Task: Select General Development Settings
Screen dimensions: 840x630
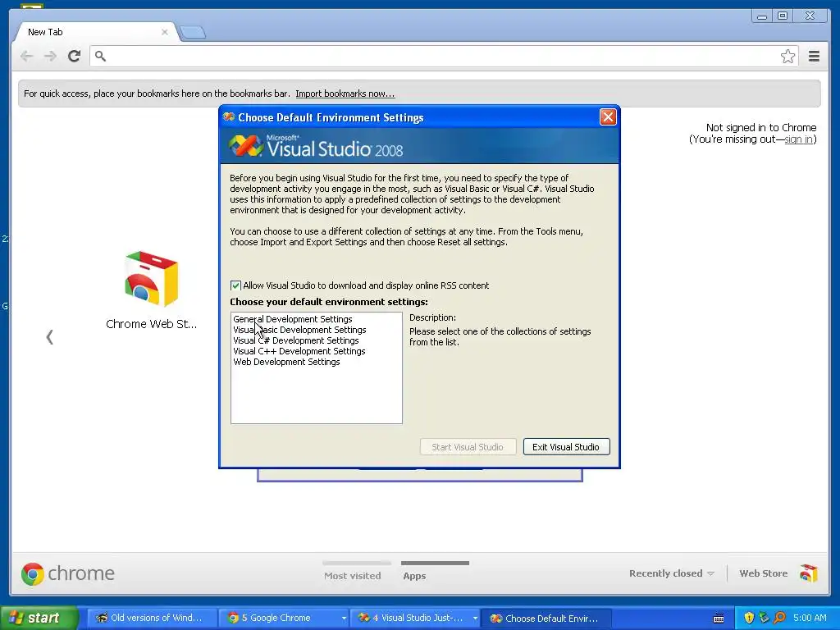Action: [293, 319]
